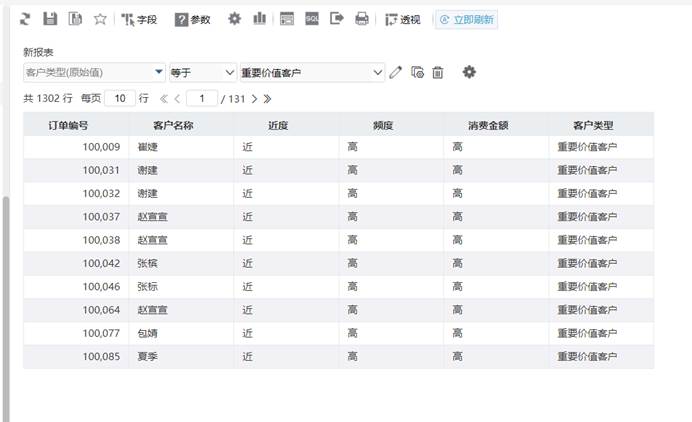
Task: Click customer name 夏季 in row 100,085
Action: (x=147, y=356)
